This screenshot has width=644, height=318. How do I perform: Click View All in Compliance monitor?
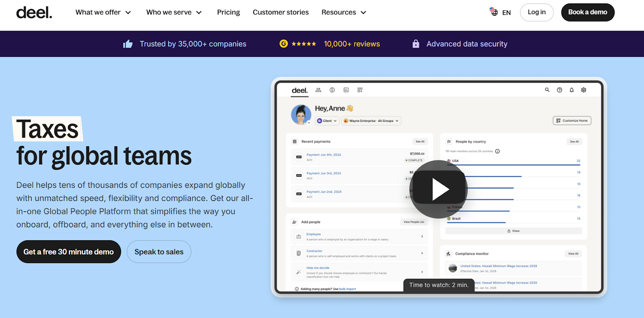tap(573, 254)
